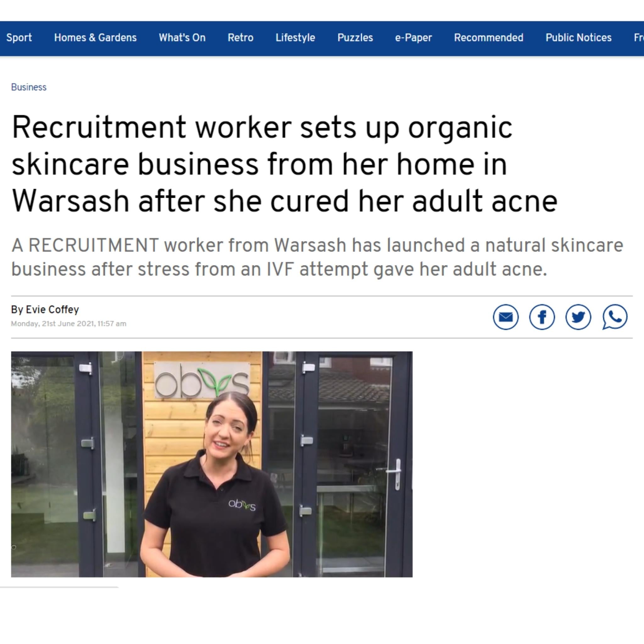Viewport: 644px width, 644px height.
Task: Open Public Notices section
Action: click(x=578, y=38)
